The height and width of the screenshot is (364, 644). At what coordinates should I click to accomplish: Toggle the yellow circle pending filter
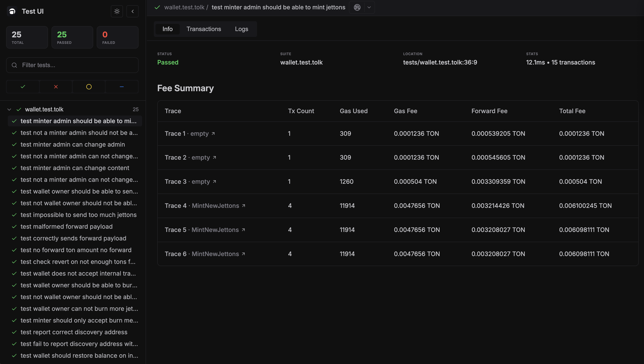tap(89, 86)
